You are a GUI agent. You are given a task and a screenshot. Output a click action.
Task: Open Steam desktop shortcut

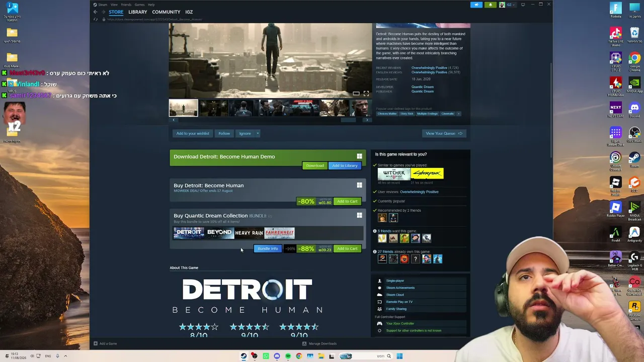click(634, 160)
